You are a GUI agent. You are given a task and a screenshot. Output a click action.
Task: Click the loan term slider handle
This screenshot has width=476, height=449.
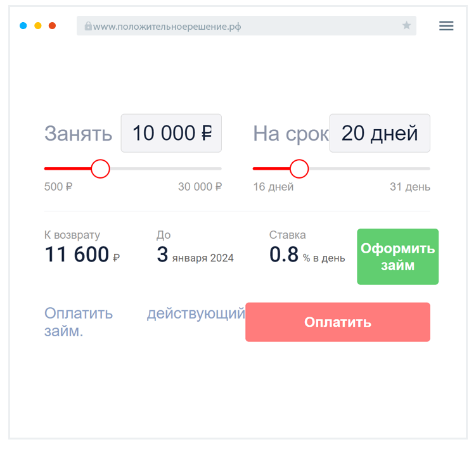299,168
